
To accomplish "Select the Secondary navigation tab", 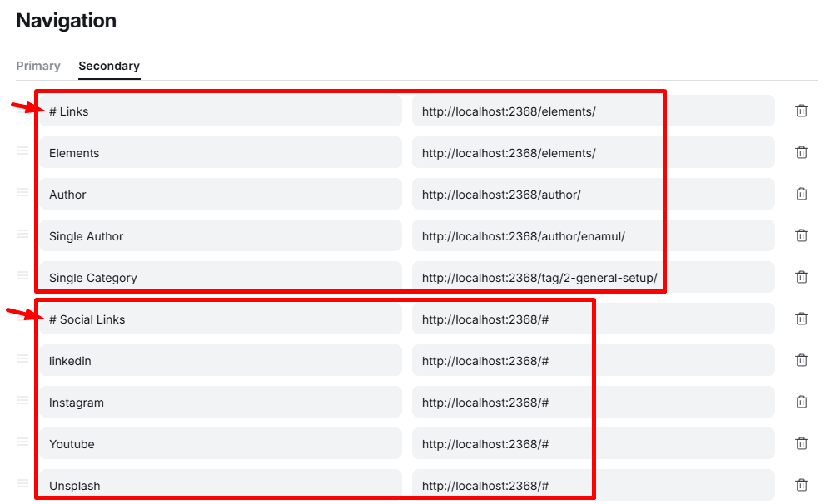I will [109, 66].
